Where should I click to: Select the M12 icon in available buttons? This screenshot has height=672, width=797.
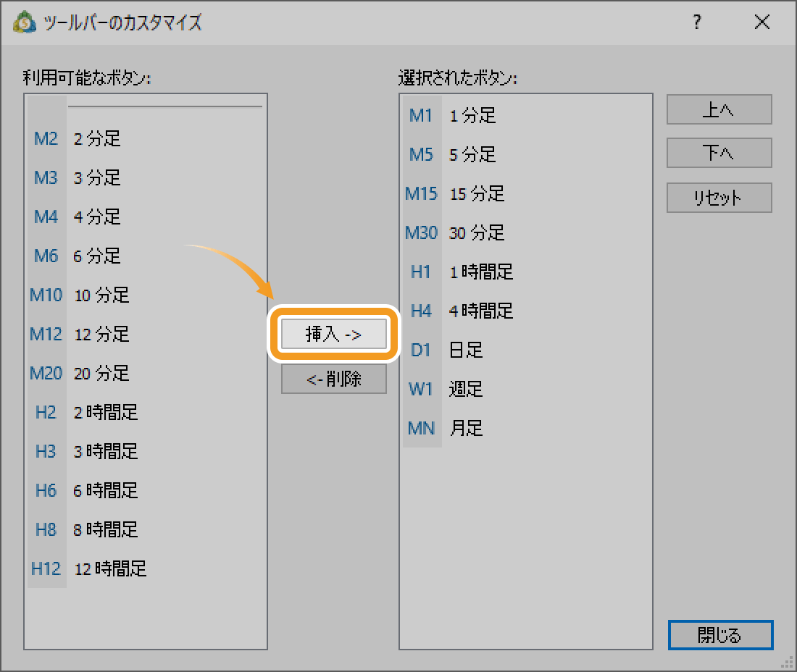click(x=46, y=335)
